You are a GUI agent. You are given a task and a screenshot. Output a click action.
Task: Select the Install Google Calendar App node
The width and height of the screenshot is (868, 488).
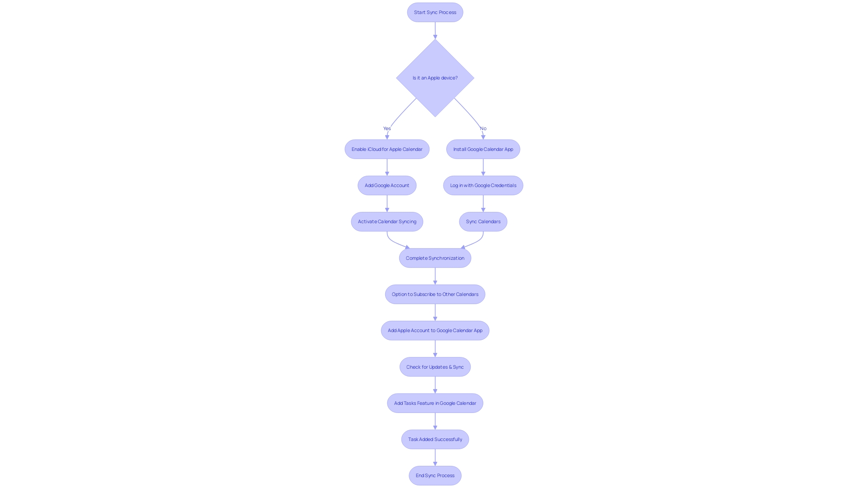coord(483,149)
